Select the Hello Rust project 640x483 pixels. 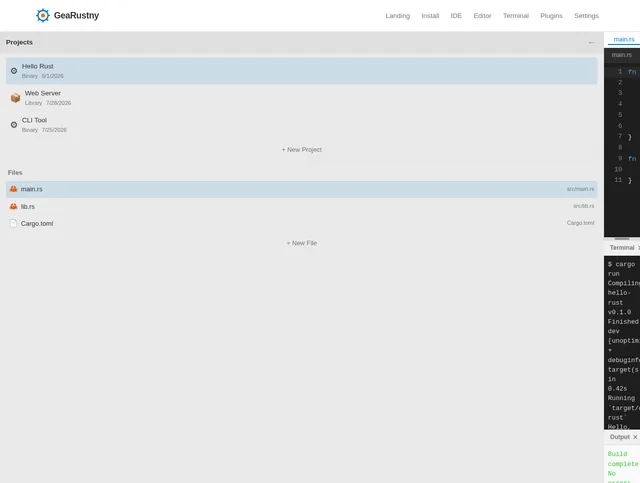[302, 71]
